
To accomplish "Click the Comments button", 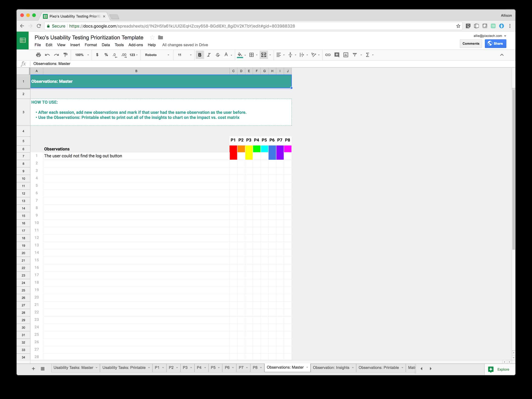I will coord(471,44).
